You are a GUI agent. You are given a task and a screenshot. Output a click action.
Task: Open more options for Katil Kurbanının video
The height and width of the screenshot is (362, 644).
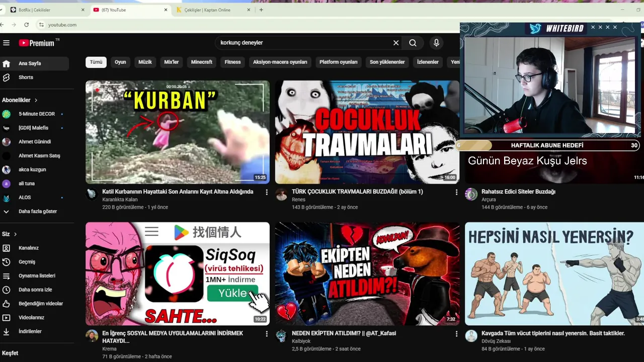[x=267, y=192]
